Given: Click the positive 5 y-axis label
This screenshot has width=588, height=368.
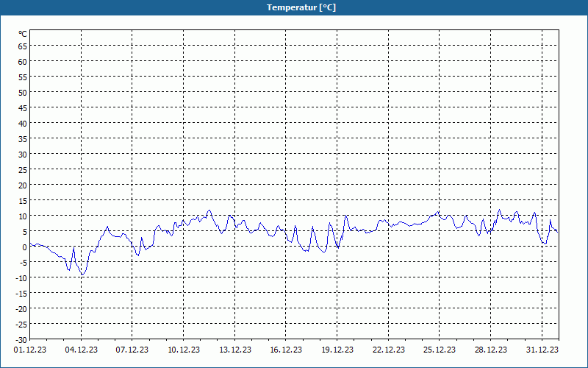Looking at the screenshot, I should [x=25, y=232].
